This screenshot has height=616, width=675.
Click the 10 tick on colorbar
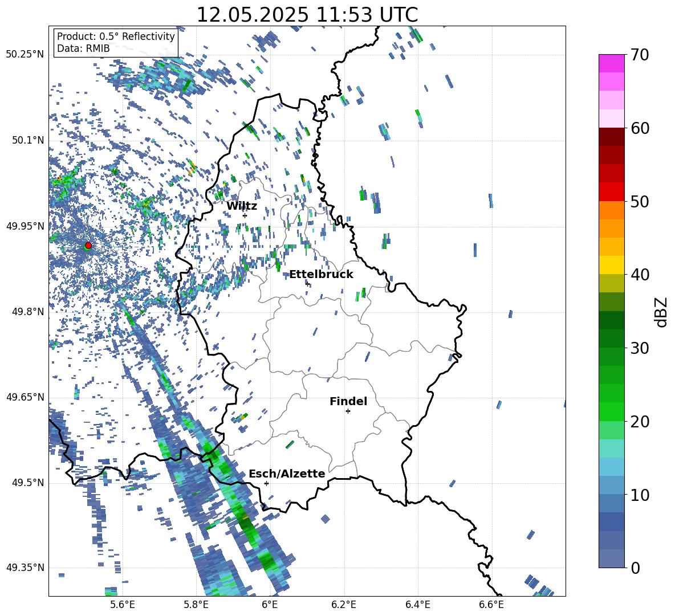[x=640, y=495]
